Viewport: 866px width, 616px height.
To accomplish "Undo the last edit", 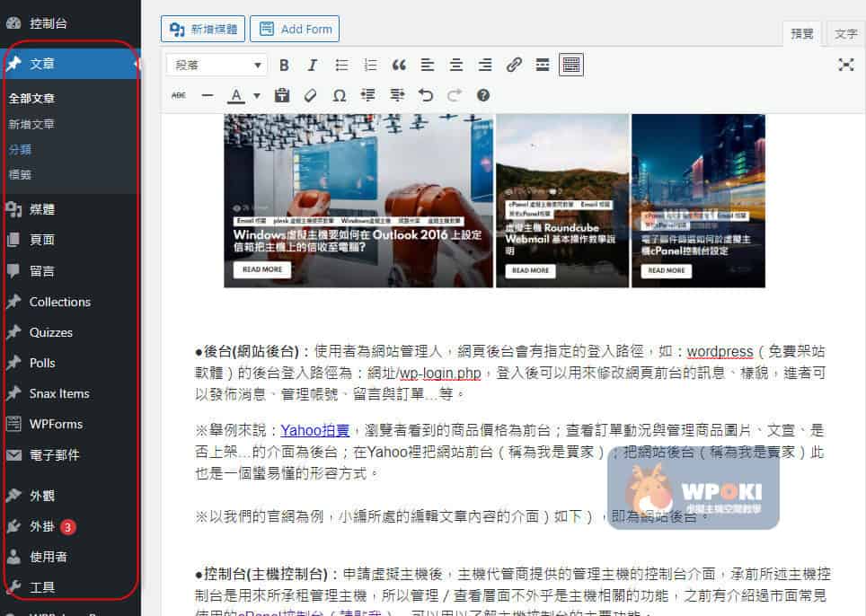I will click(x=426, y=95).
